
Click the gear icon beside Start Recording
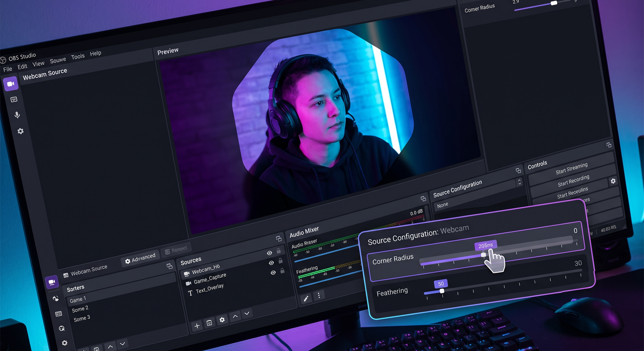tap(613, 181)
